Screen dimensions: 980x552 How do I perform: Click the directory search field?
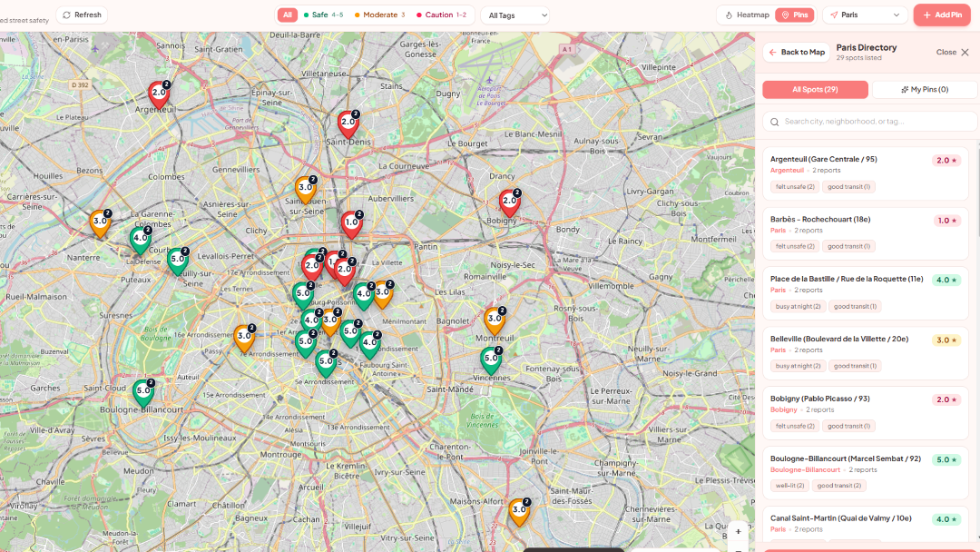(x=869, y=122)
